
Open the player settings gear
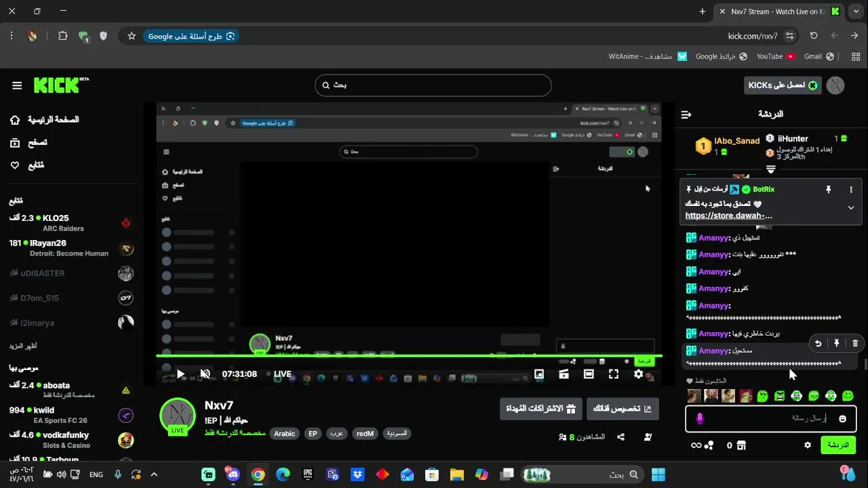(x=638, y=374)
